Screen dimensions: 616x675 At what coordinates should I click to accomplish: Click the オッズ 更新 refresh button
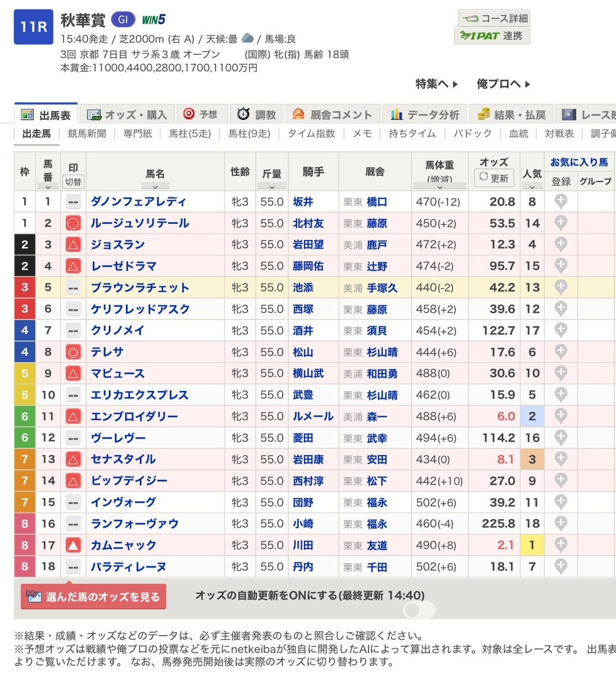[x=494, y=178]
